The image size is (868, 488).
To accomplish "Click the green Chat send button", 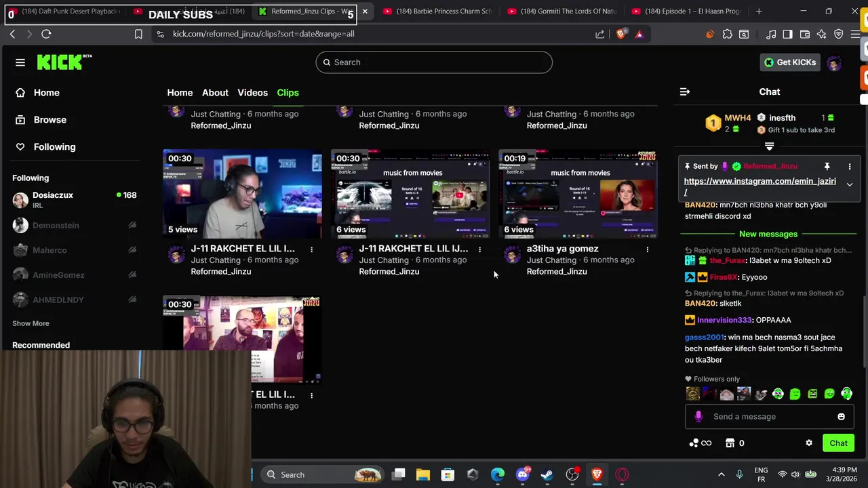I will click(x=838, y=443).
